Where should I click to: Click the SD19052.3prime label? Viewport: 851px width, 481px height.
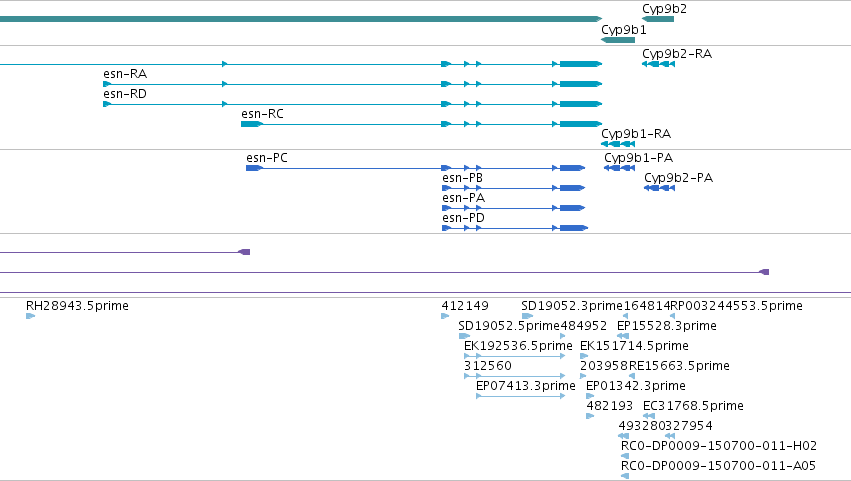pyautogui.click(x=572, y=306)
